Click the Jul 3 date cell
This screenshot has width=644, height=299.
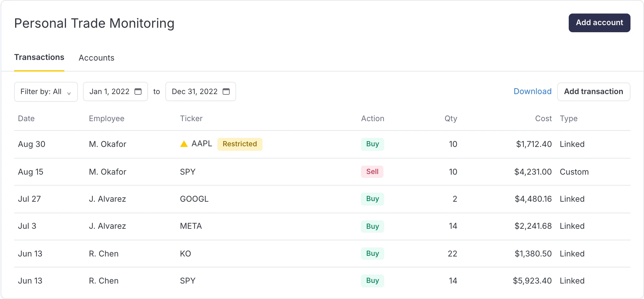[x=27, y=226]
